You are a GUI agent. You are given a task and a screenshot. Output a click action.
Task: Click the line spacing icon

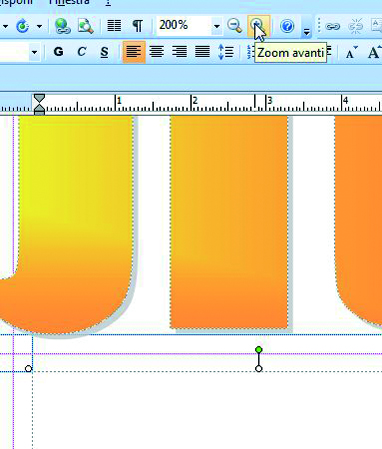click(226, 52)
